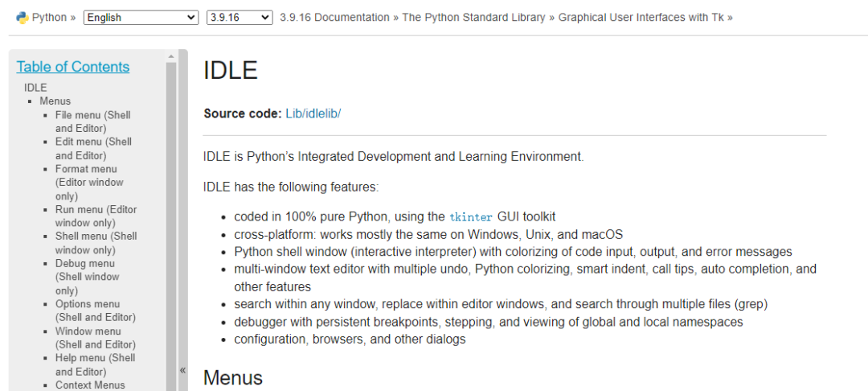Click the IDLE page heading
Screen dimensions: 868x391
pos(231,71)
